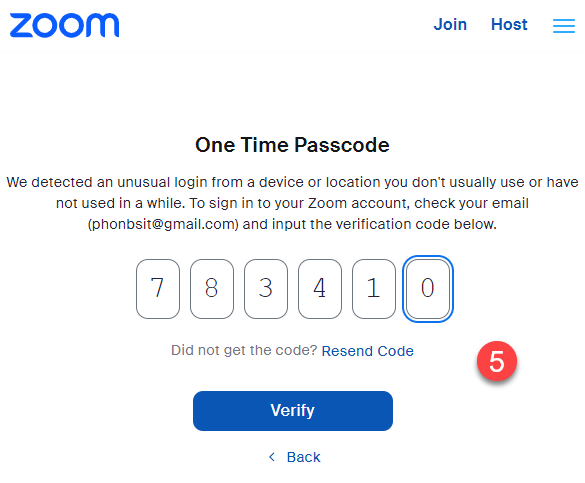Click the word Verify inside blue button
Viewport: 585px width, 483px height.
click(293, 411)
